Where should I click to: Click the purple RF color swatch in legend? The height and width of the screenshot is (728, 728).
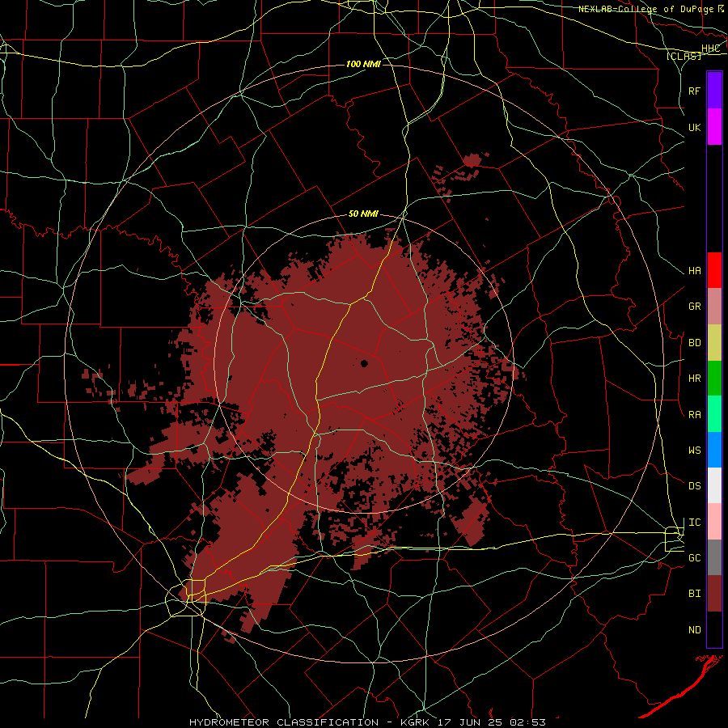point(714,90)
